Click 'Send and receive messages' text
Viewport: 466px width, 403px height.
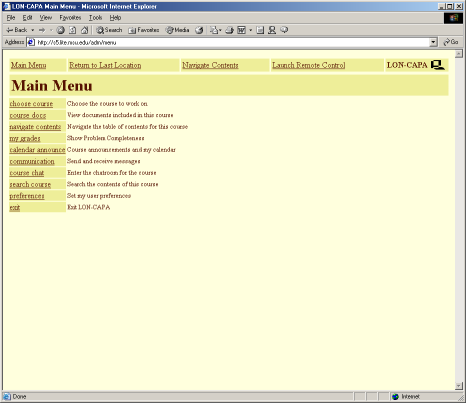coord(103,161)
